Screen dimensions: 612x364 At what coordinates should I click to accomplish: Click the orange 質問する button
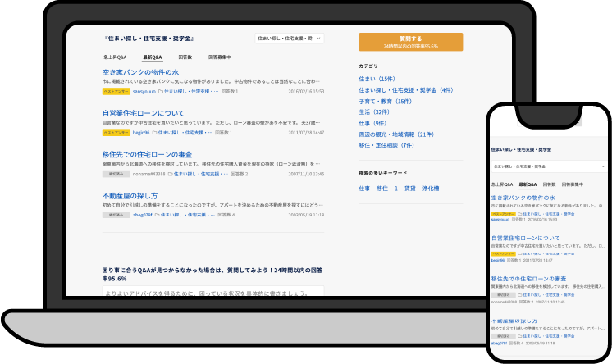point(410,42)
